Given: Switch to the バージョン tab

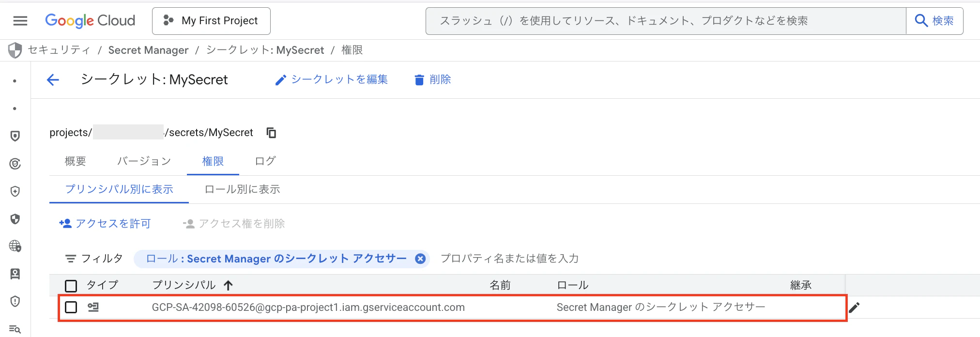Looking at the screenshot, I should click(x=144, y=161).
